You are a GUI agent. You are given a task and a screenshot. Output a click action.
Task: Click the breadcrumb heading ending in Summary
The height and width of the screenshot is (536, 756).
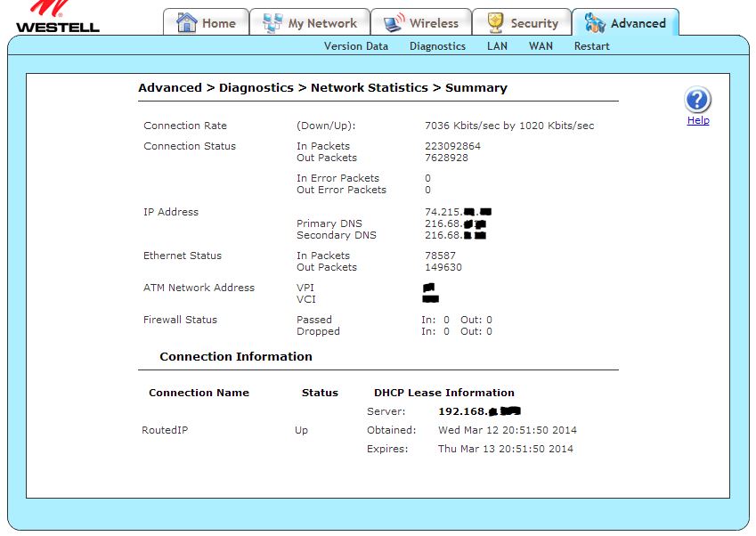tap(322, 88)
